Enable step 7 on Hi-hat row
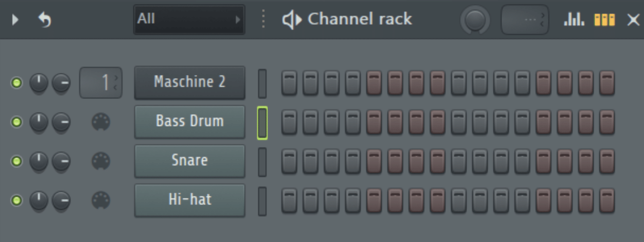This screenshot has height=242, width=644. (416, 200)
